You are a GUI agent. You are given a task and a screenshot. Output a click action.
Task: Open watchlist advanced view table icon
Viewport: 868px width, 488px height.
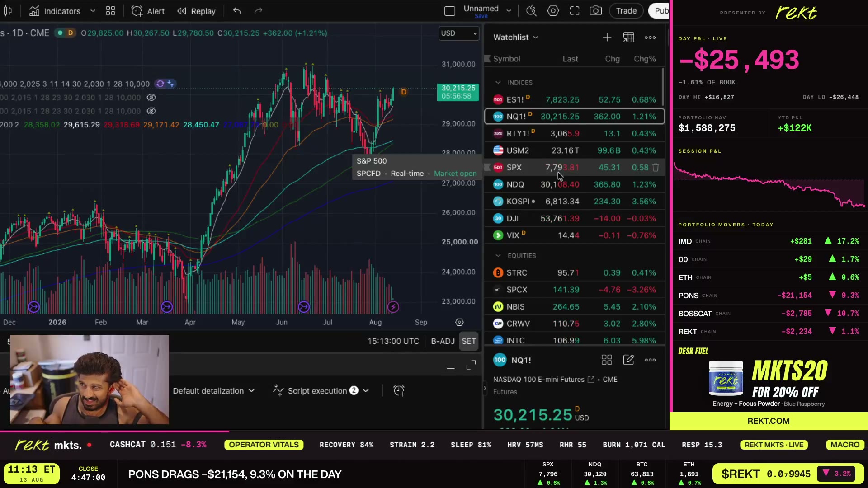[x=628, y=37]
